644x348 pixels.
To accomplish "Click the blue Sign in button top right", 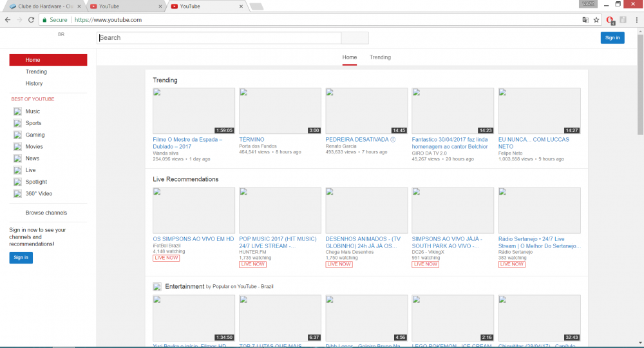I will click(x=612, y=38).
